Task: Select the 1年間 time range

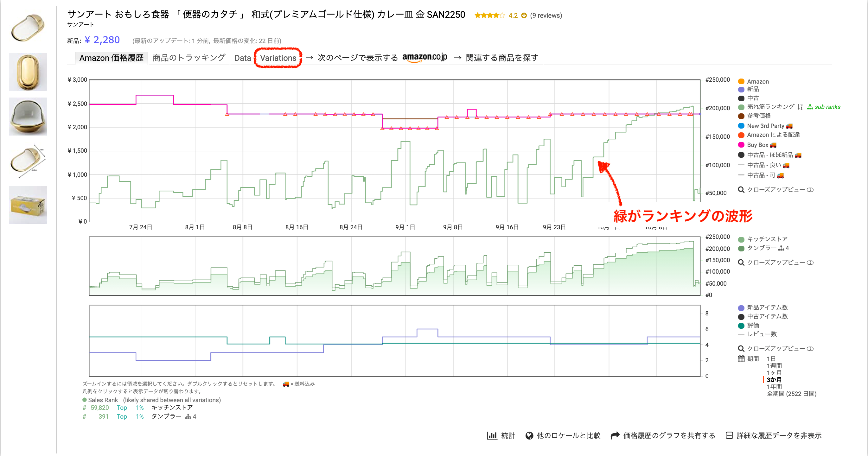Action: [774, 387]
